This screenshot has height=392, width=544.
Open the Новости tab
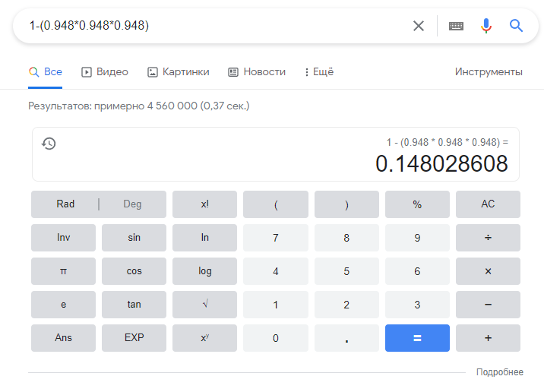click(x=257, y=72)
